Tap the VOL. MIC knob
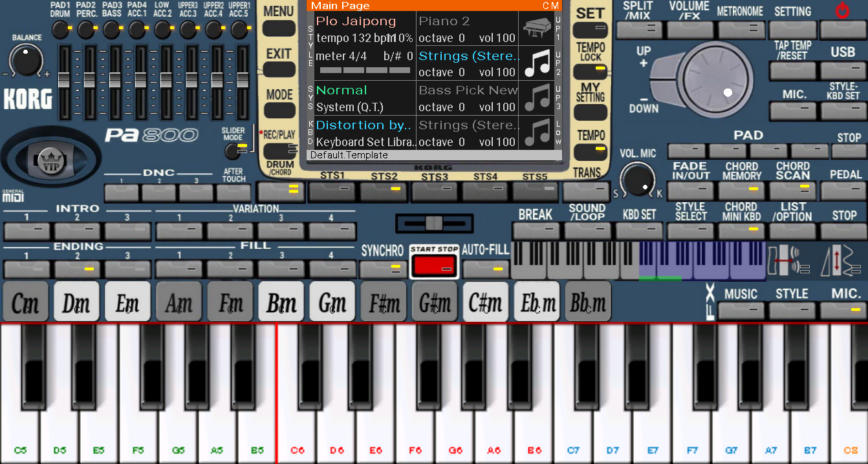Screen dimensions: 868x464 637,179
